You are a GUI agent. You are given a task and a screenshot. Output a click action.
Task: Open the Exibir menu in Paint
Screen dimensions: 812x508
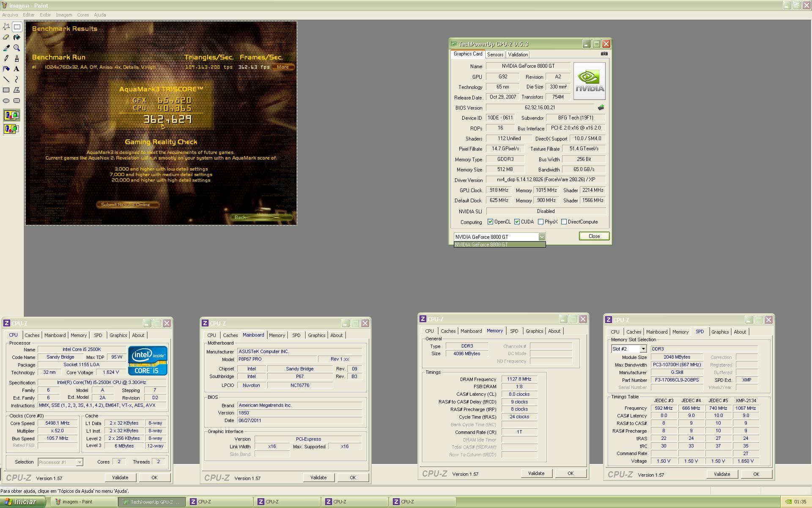45,15
